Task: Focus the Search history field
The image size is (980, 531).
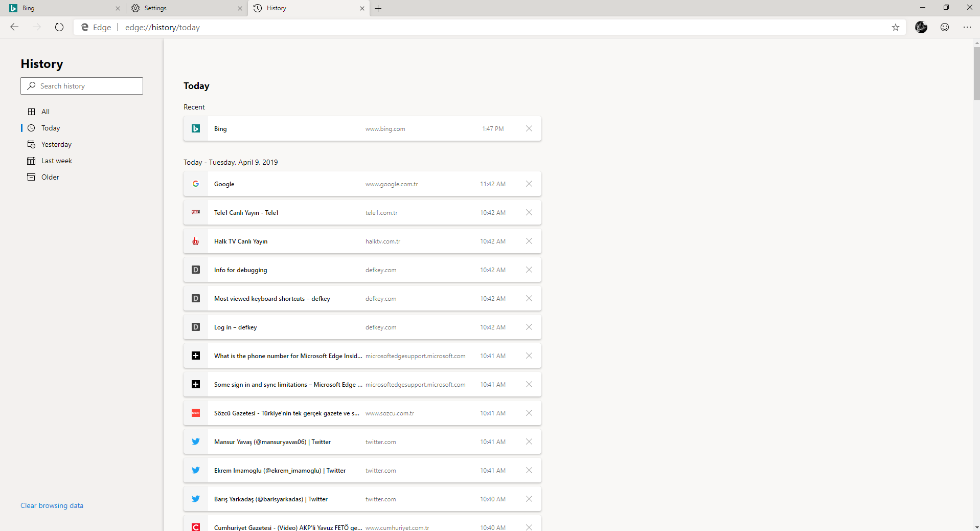Action: [x=82, y=86]
